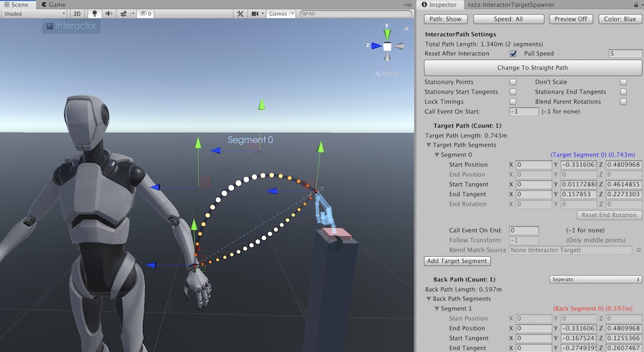Toggle scene effects icon in toolbar

click(x=124, y=14)
